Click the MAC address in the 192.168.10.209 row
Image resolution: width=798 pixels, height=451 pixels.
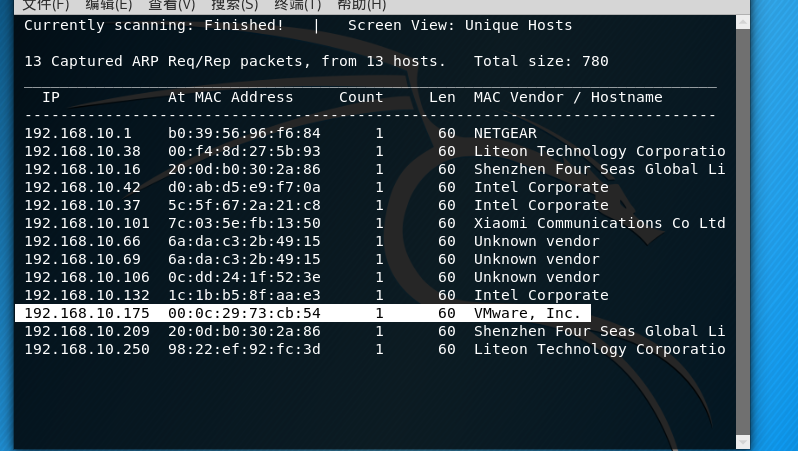click(x=244, y=331)
